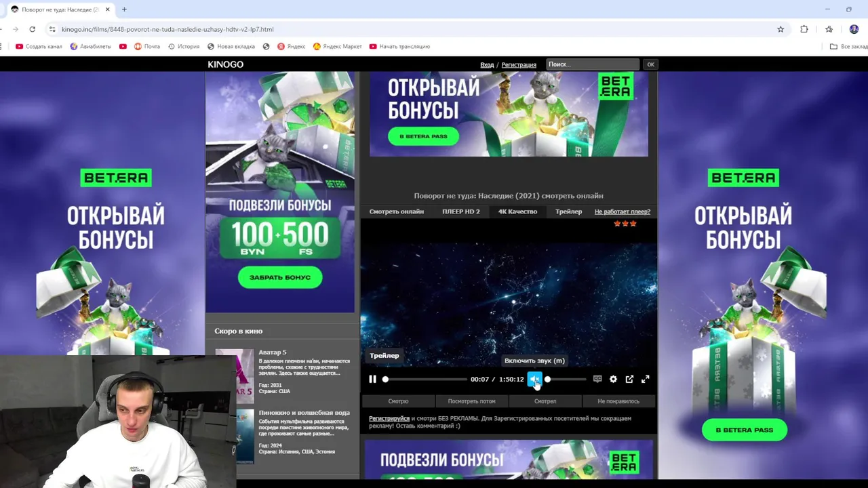Image resolution: width=868 pixels, height=488 pixels.
Task: Click В BETERA PASS button in top banner
Action: pos(423,136)
